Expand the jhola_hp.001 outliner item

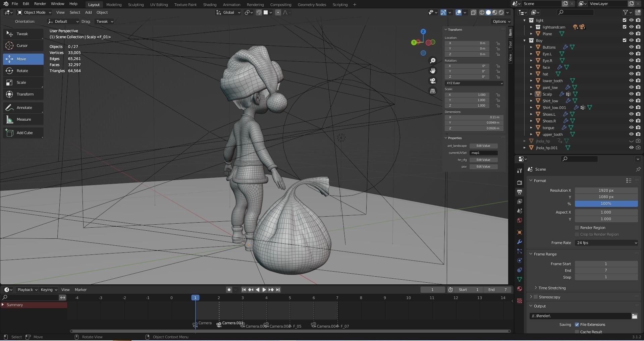(525, 148)
